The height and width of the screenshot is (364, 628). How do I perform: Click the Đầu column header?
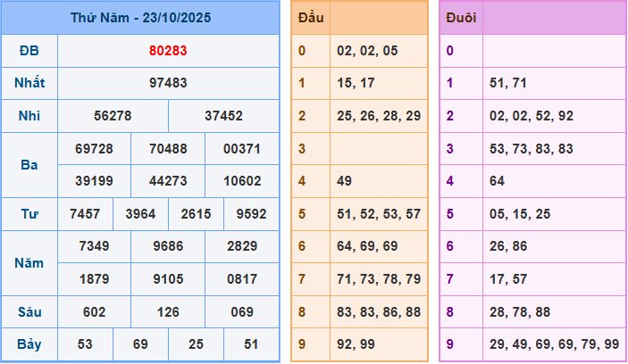311,18
